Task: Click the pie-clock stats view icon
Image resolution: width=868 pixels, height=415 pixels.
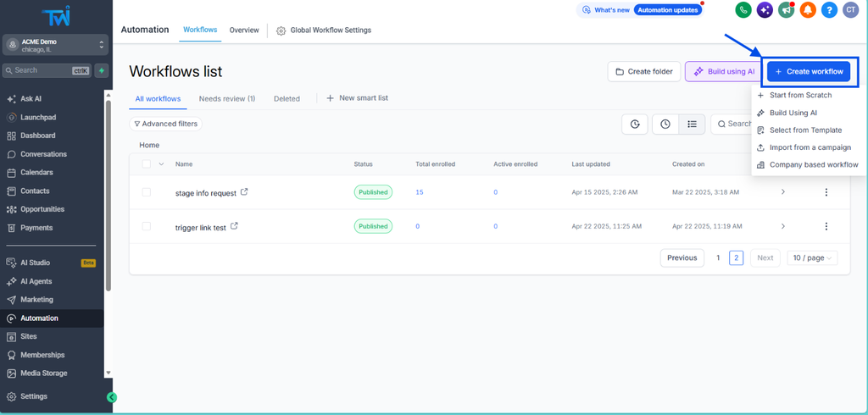Action: click(635, 124)
